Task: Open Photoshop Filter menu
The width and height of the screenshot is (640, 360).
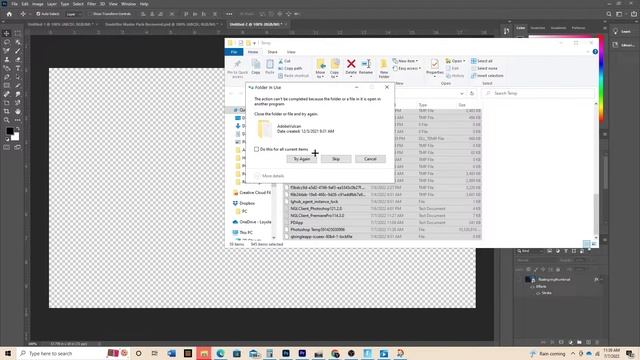Action: (x=91, y=4)
